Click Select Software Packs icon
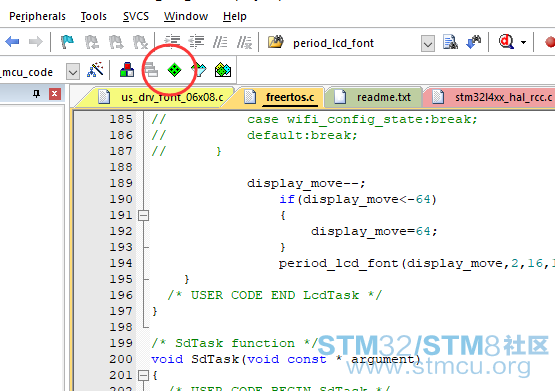 click(x=199, y=70)
